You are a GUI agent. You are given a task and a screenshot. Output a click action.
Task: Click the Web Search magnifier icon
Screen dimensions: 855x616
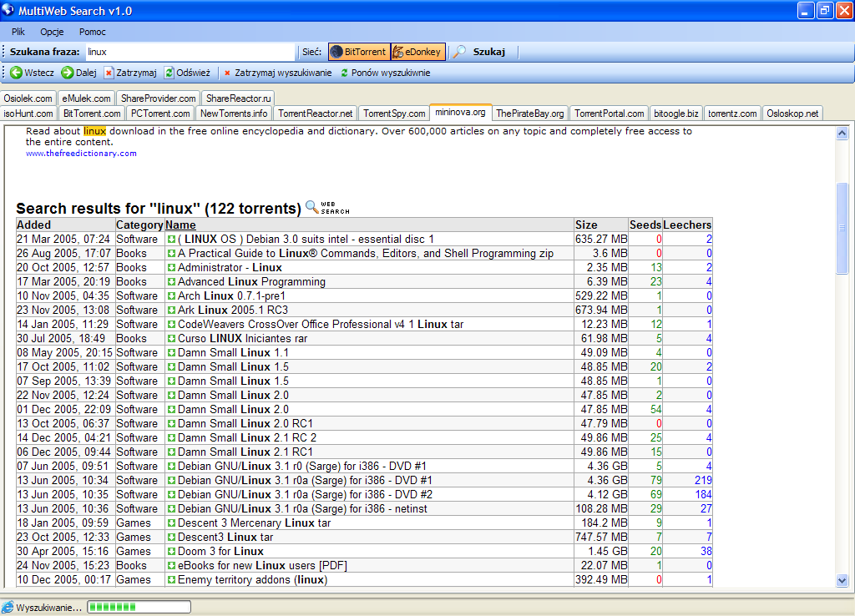[x=311, y=207]
